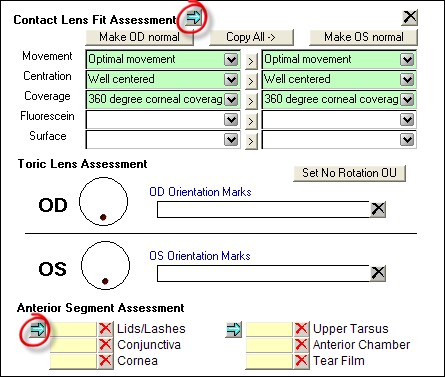Click the Copy All -> button

pyautogui.click(x=251, y=37)
